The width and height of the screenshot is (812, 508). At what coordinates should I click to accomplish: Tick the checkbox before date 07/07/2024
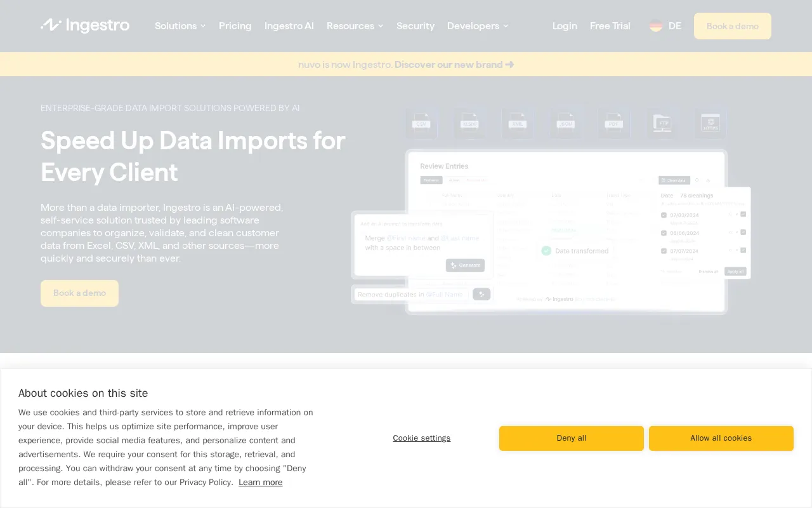(x=664, y=251)
